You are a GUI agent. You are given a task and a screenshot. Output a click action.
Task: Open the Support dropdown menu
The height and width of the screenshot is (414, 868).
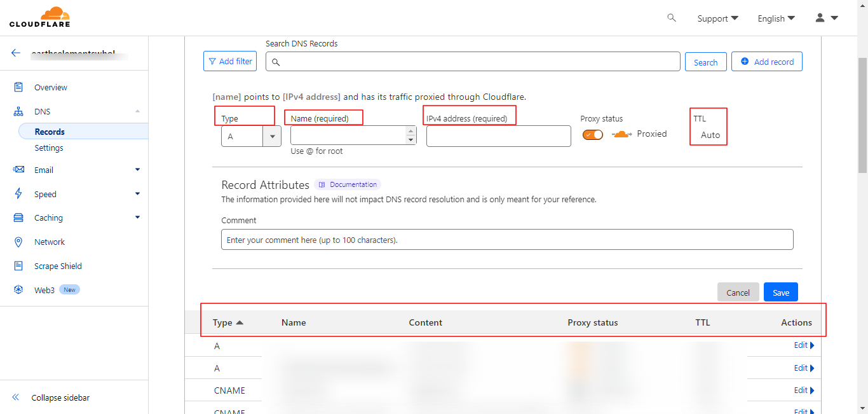717,18
